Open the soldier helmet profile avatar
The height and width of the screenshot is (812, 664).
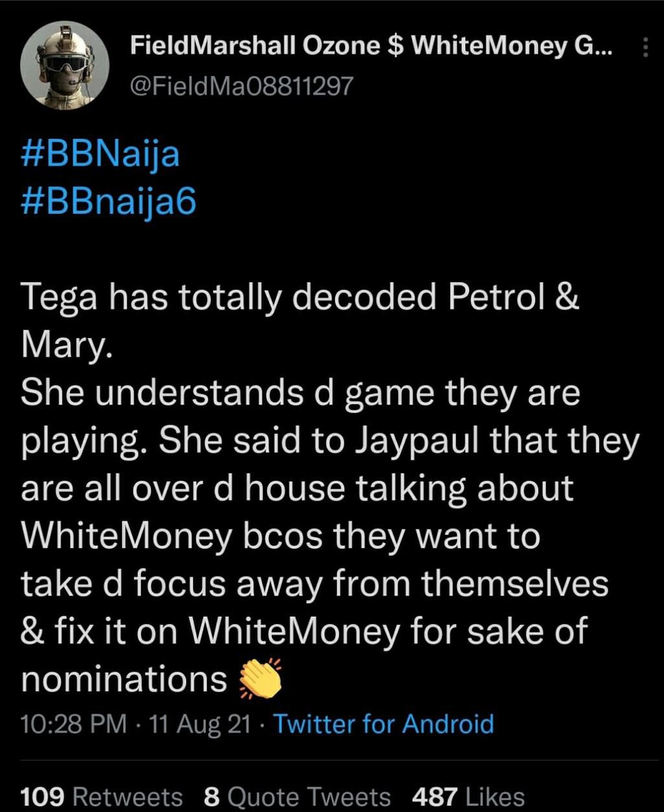coord(65,65)
